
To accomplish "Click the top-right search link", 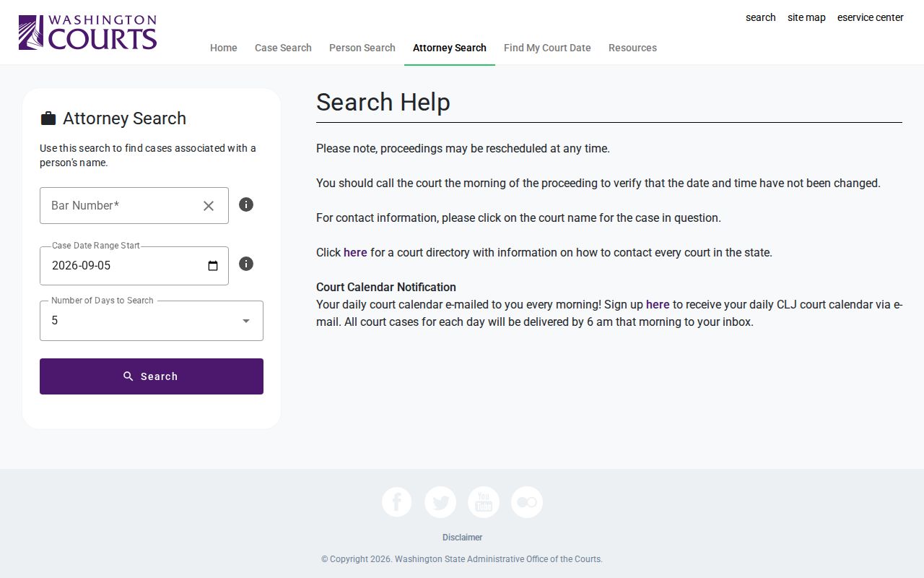I will (x=761, y=17).
